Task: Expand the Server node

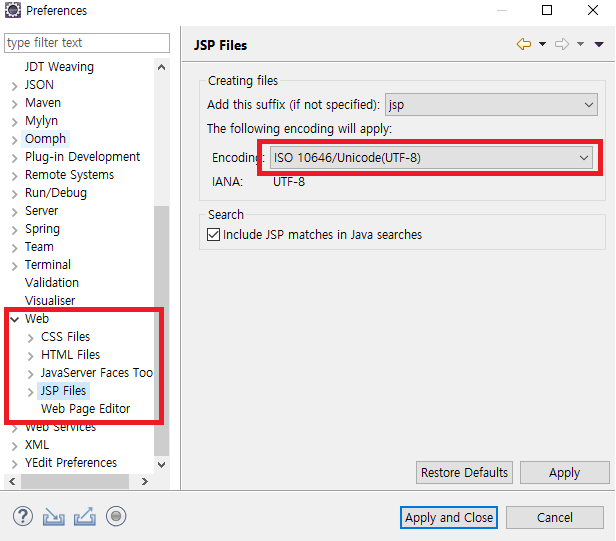Action: 15,212
